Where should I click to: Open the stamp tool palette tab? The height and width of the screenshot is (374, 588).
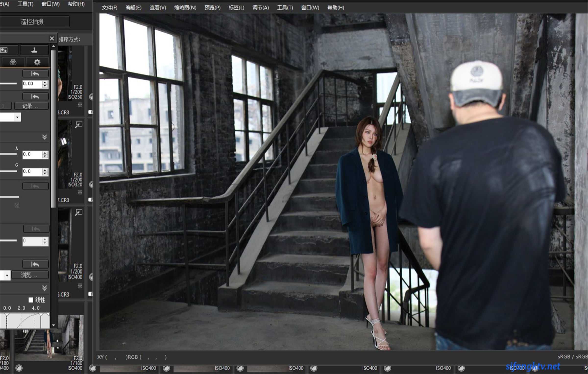pos(34,50)
